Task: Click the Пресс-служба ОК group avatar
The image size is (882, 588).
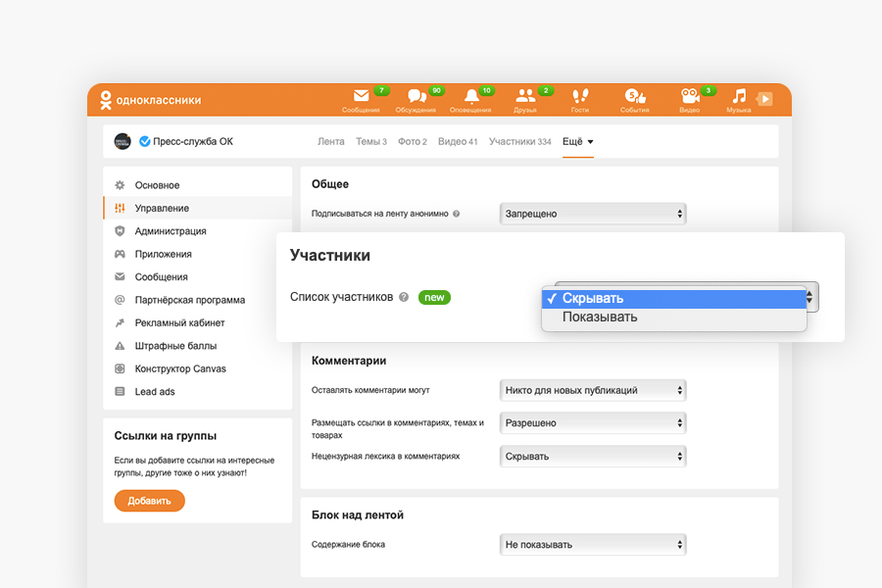Action: click(122, 141)
